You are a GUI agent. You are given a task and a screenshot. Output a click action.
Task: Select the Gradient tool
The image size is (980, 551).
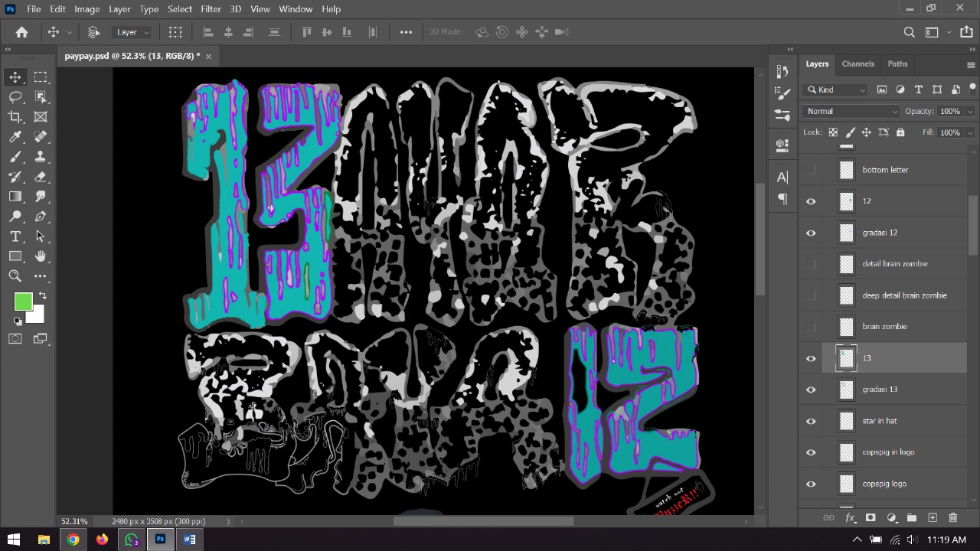(15, 197)
